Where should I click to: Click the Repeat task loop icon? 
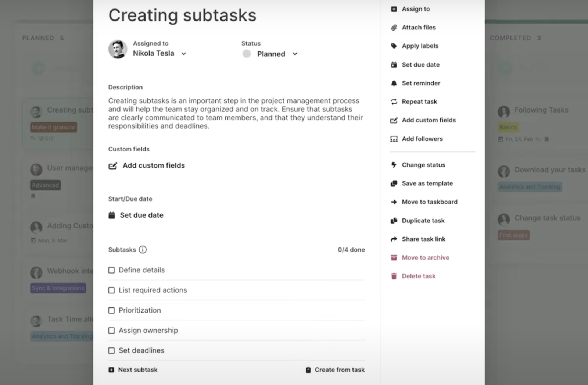394,102
